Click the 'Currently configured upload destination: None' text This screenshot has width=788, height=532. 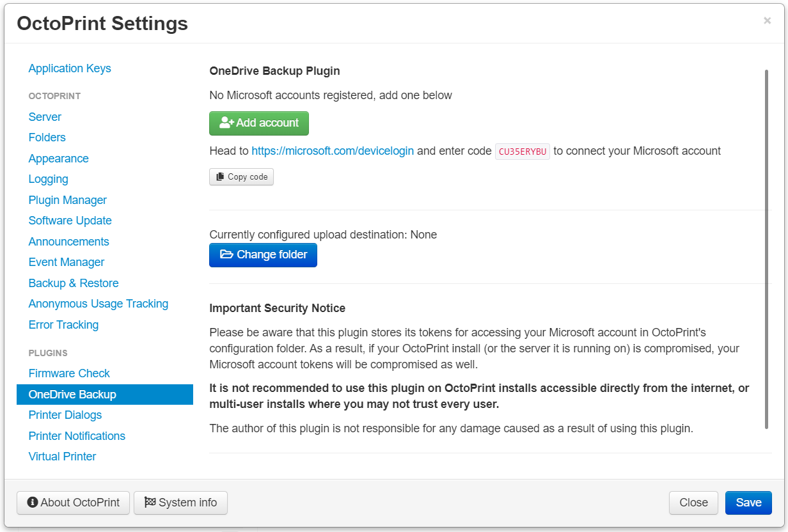323,235
